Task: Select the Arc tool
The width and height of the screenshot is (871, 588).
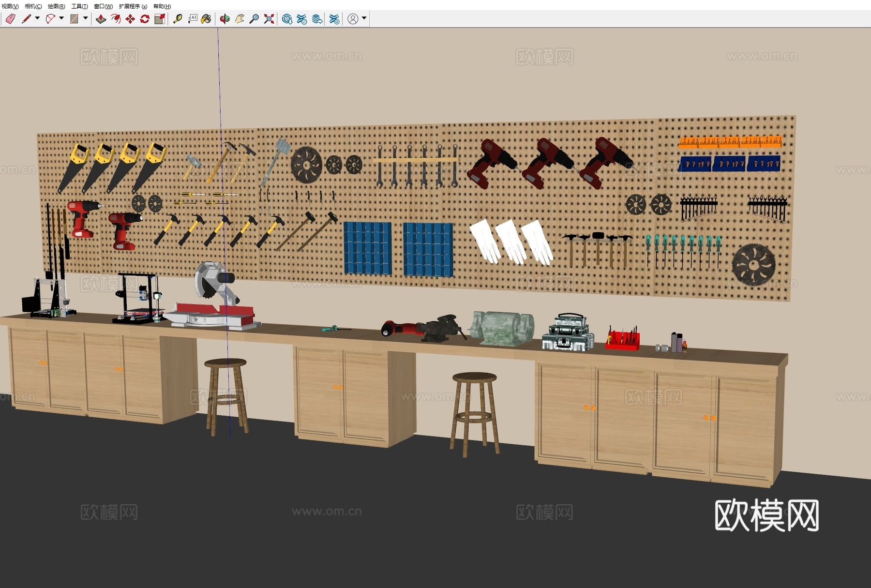Action: (x=50, y=19)
